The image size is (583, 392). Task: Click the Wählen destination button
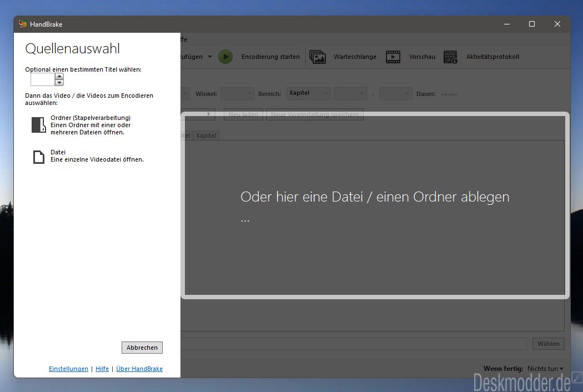tap(549, 344)
